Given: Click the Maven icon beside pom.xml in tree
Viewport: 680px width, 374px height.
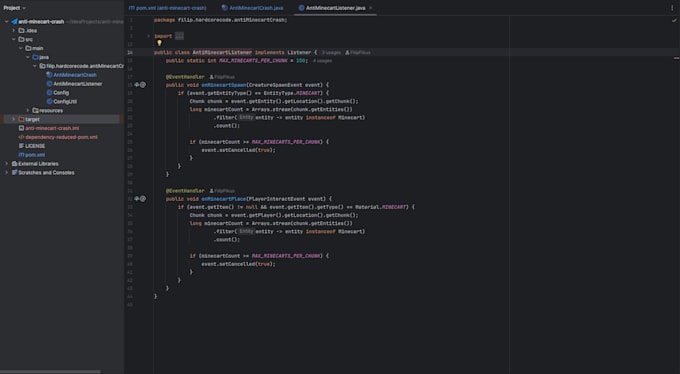Looking at the screenshot, I should (21, 155).
